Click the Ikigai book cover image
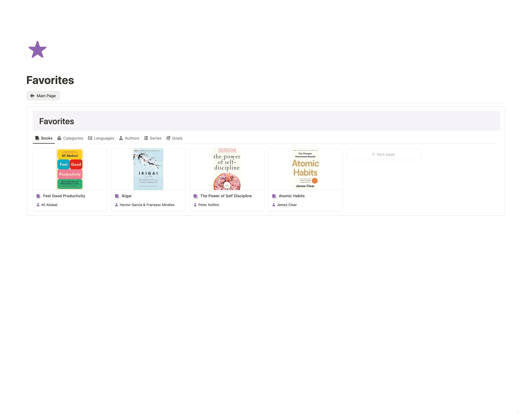This screenshot has height=420, width=532. coord(148,169)
